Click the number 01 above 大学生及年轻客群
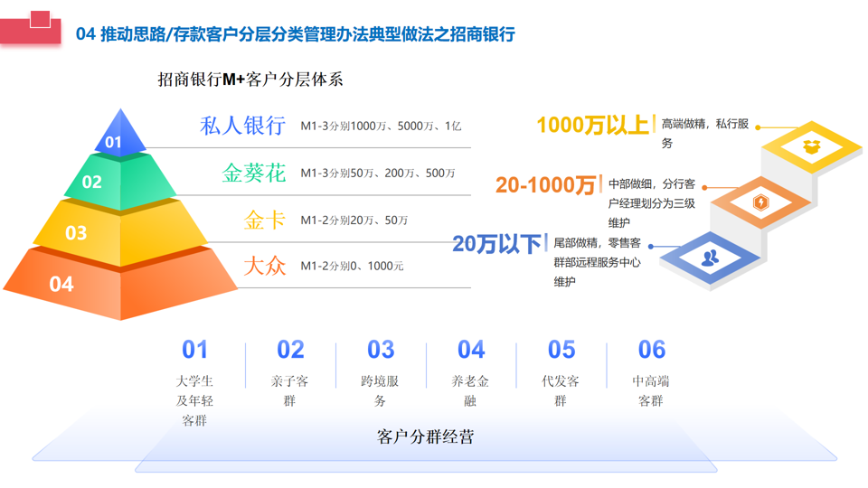Image resolution: width=868 pixels, height=488 pixels. (195, 350)
